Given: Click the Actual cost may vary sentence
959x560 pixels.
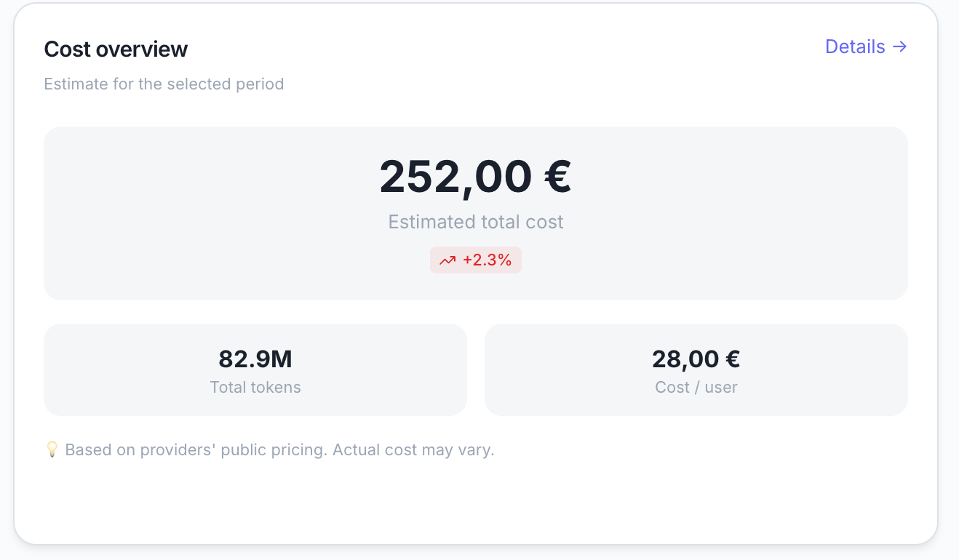Looking at the screenshot, I should click(413, 449).
